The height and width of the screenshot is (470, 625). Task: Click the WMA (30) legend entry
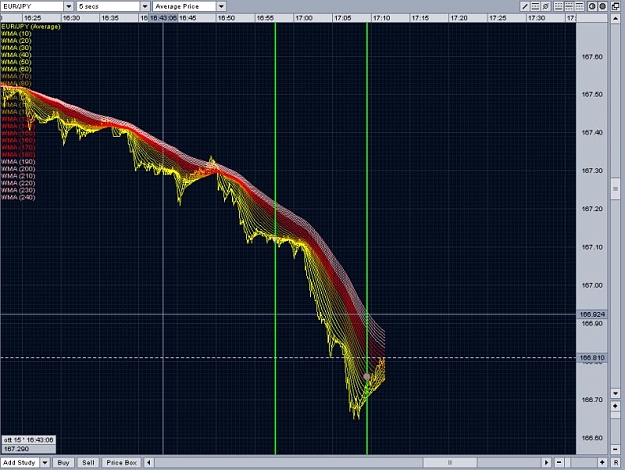pos(16,48)
